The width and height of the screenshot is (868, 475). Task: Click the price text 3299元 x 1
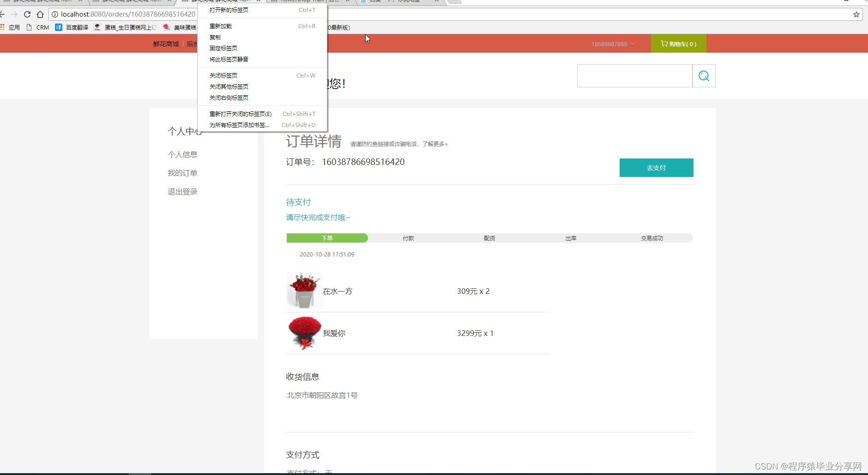coord(475,333)
